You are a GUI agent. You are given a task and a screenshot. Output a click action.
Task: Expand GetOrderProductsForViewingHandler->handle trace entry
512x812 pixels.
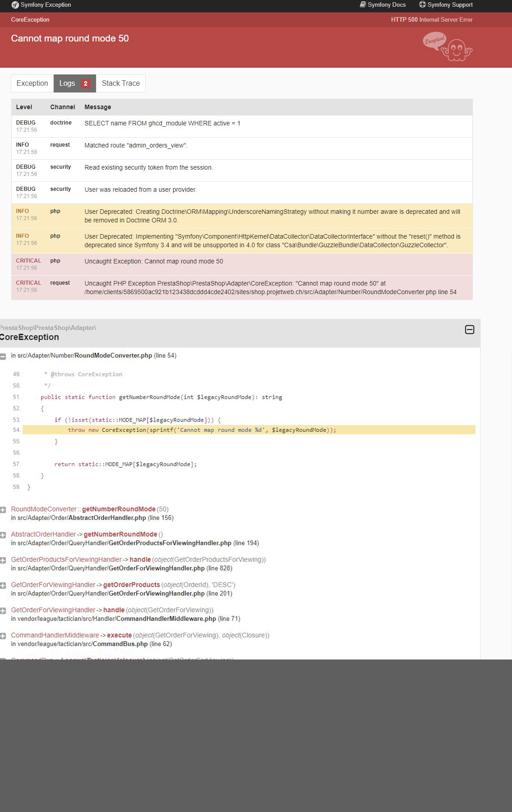click(3, 560)
